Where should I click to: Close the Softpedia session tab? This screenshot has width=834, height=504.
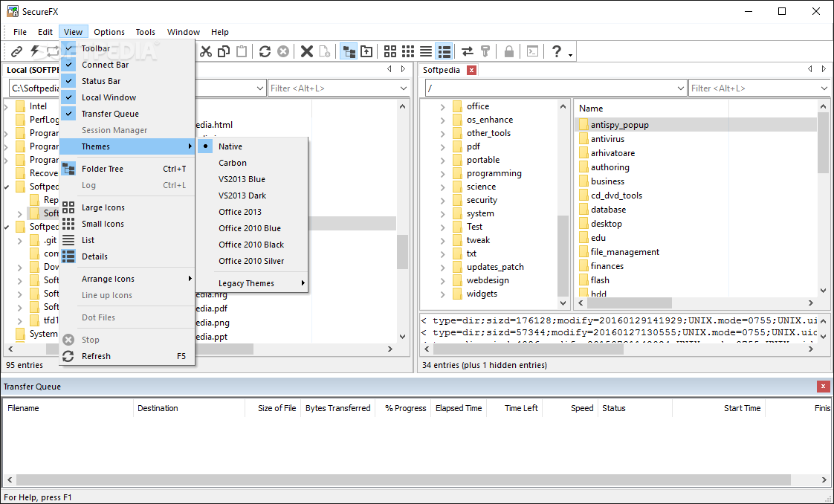coord(471,70)
